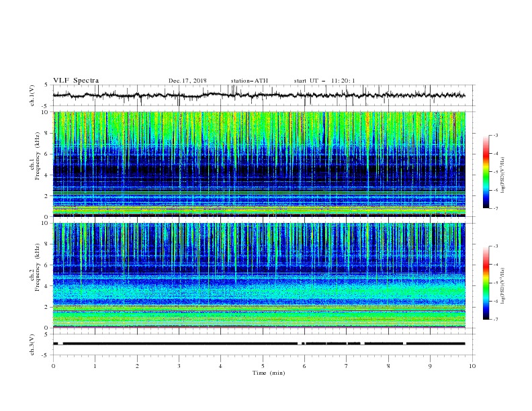Click inside the ch.2 spectrogram panel

coord(259,275)
